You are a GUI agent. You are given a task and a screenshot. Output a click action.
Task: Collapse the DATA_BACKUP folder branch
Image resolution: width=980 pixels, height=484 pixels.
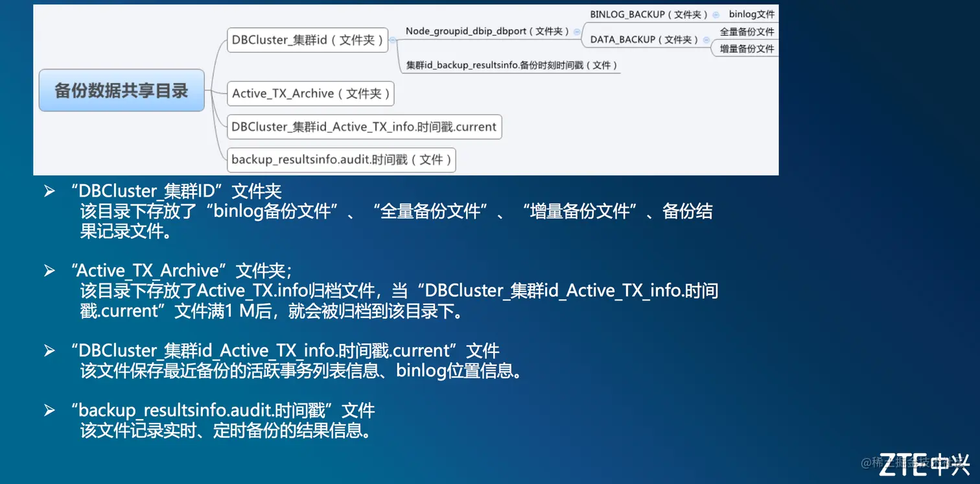[706, 40]
